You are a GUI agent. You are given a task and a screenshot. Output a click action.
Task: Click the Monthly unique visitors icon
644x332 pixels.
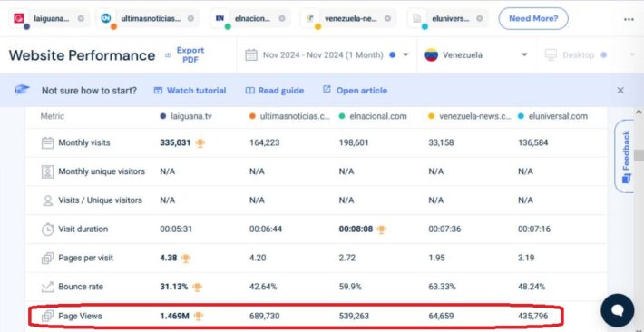pos(48,171)
